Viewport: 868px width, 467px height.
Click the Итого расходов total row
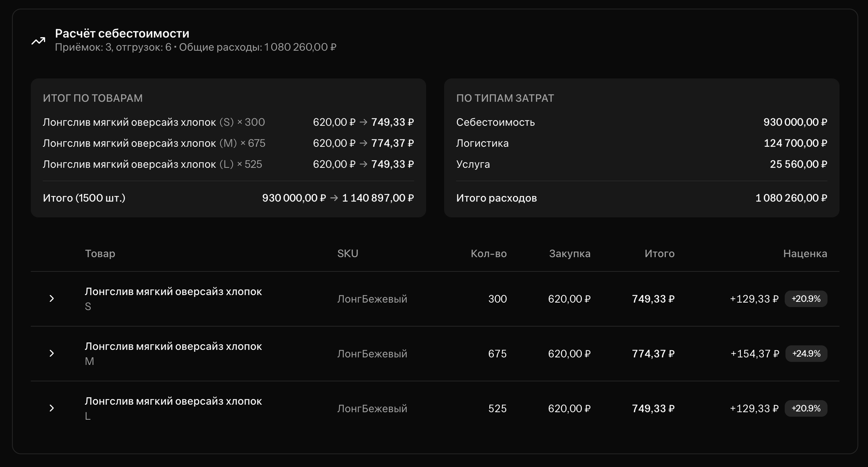click(x=496, y=198)
